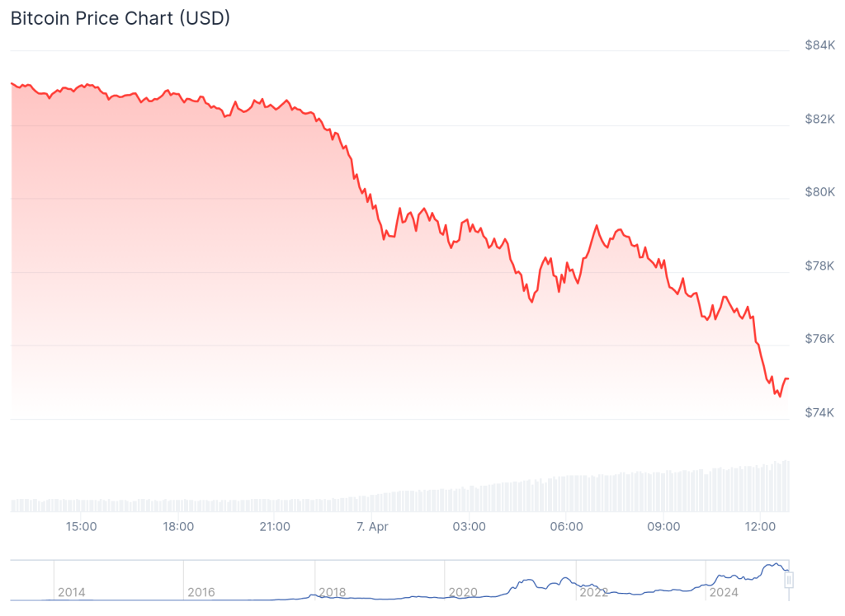
Task: Click the 2024 marker in the navigator
Action: tap(724, 592)
